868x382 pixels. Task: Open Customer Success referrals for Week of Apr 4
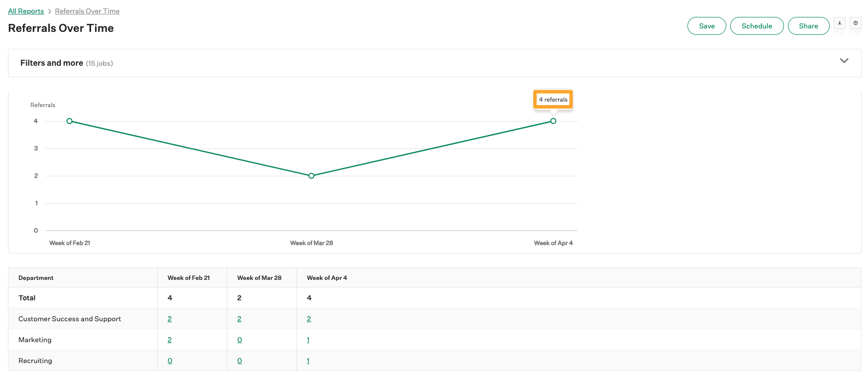(x=309, y=319)
